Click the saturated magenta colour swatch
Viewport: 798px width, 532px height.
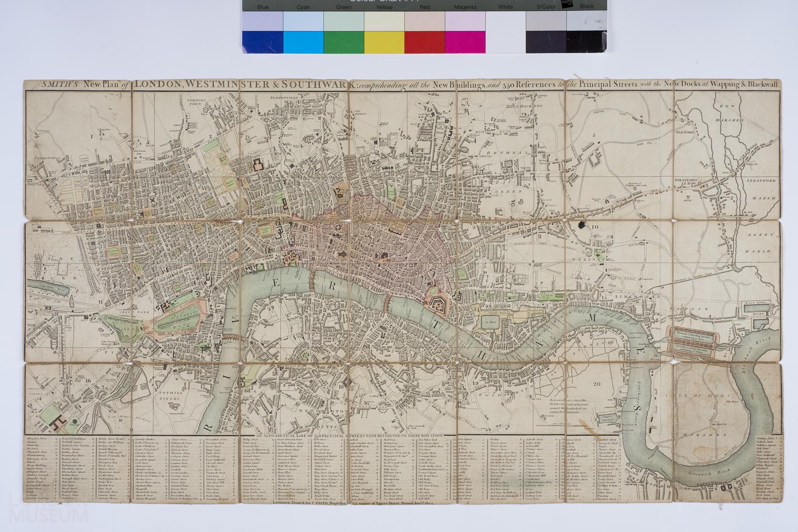465,42
